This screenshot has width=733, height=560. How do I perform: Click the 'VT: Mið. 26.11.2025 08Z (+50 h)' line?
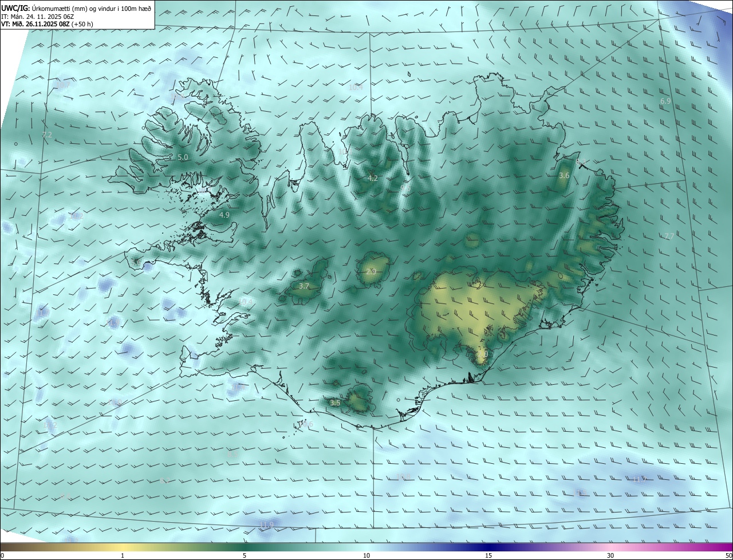(x=47, y=24)
